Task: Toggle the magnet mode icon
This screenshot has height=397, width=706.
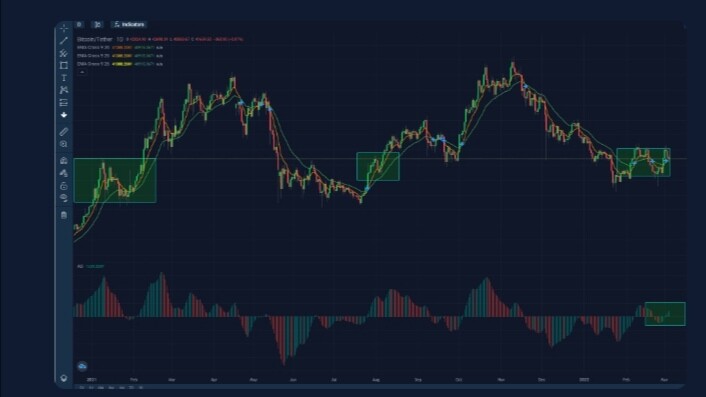Action: [64, 161]
